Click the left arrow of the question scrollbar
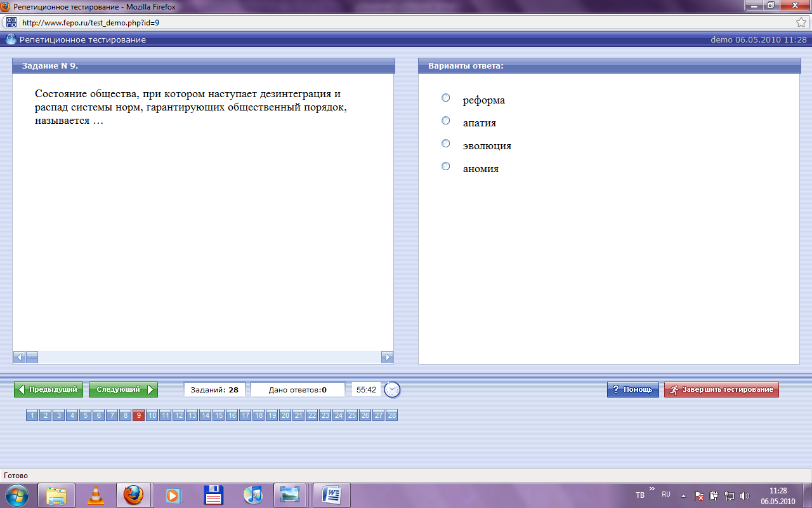Screen dimensions: 812x508 click(x=19, y=358)
